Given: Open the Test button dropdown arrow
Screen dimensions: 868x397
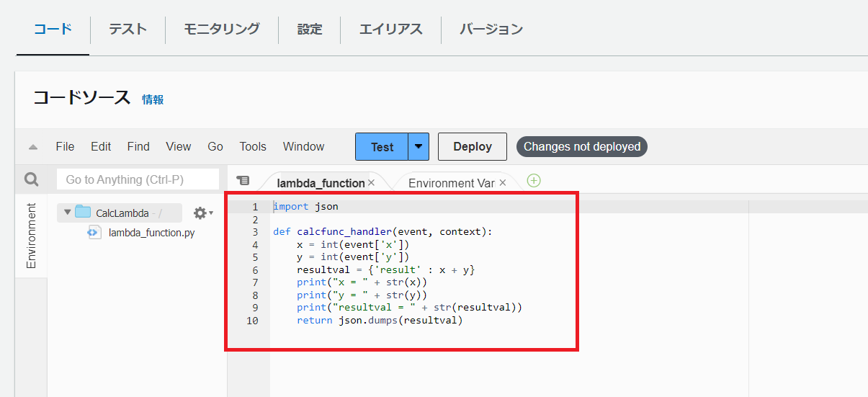Looking at the screenshot, I should click(419, 147).
